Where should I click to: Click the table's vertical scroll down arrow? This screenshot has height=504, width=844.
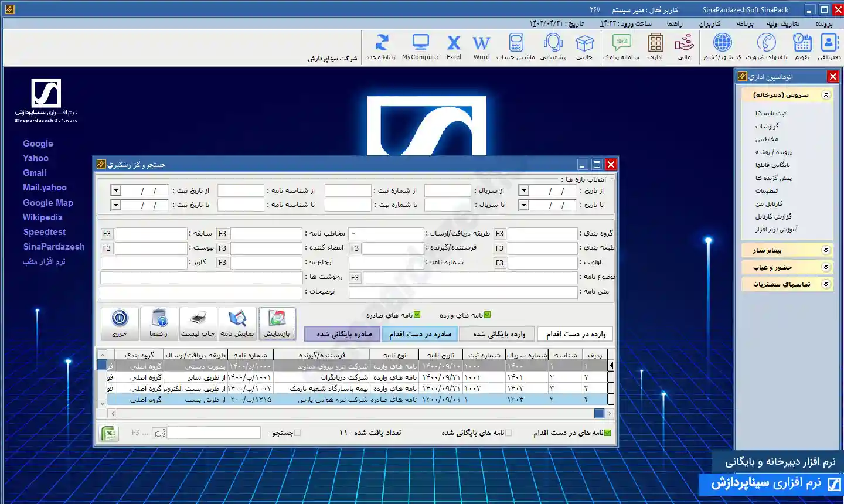[x=103, y=404]
